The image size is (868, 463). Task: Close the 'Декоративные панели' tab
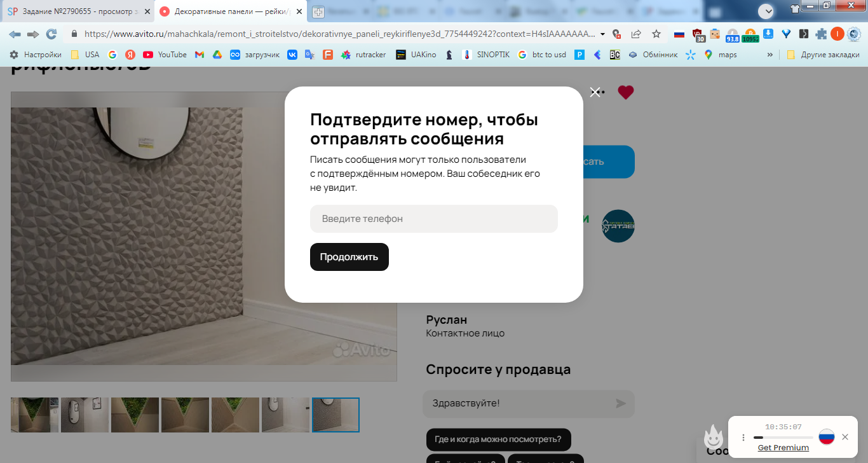[299, 11]
